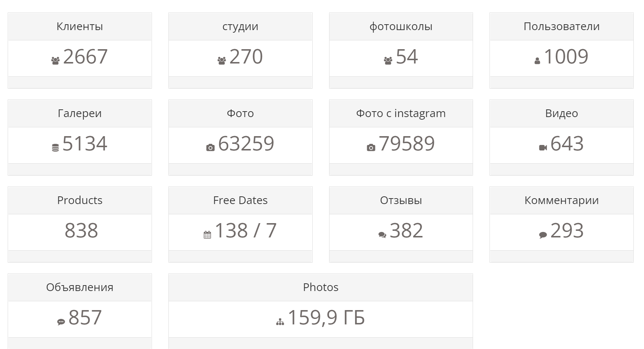The image size is (644, 349).
Task: Click the Products count 838
Action: 81,231
